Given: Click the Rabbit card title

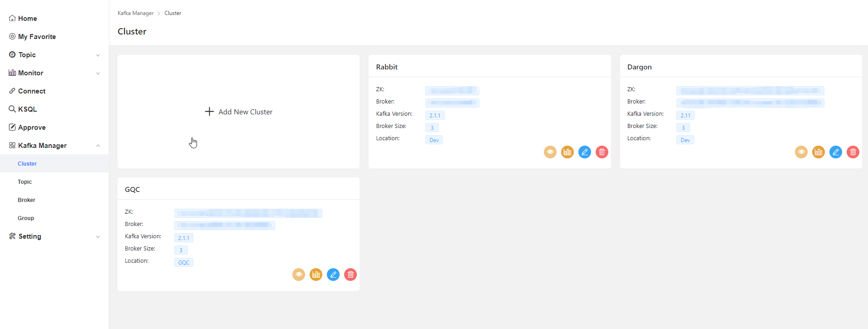Looking at the screenshot, I should click(x=387, y=67).
